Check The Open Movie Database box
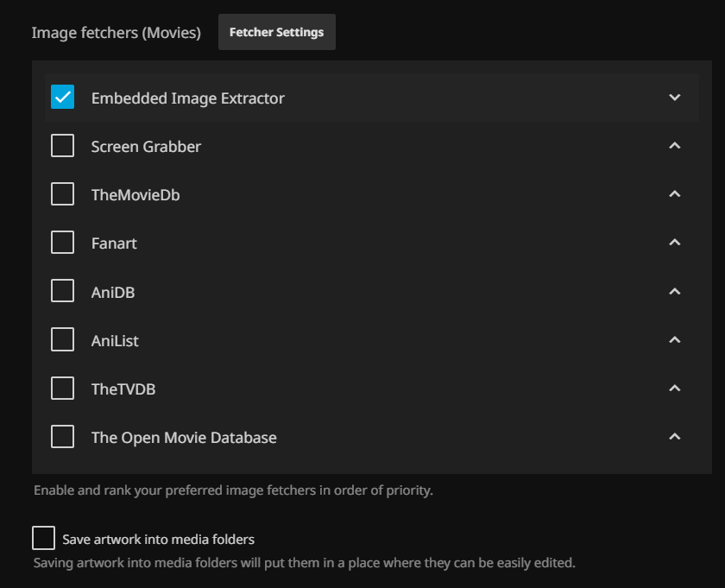 (62, 437)
